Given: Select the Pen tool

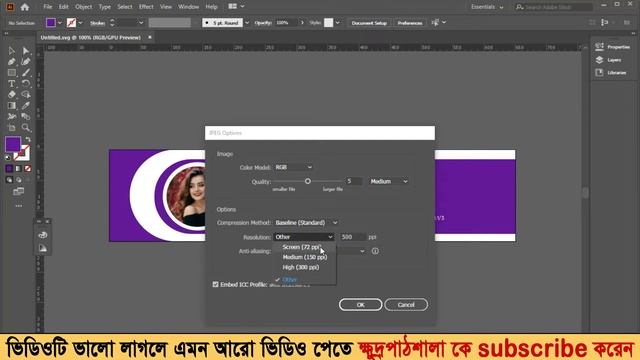Looking at the screenshot, I should pyautogui.click(x=11, y=62).
